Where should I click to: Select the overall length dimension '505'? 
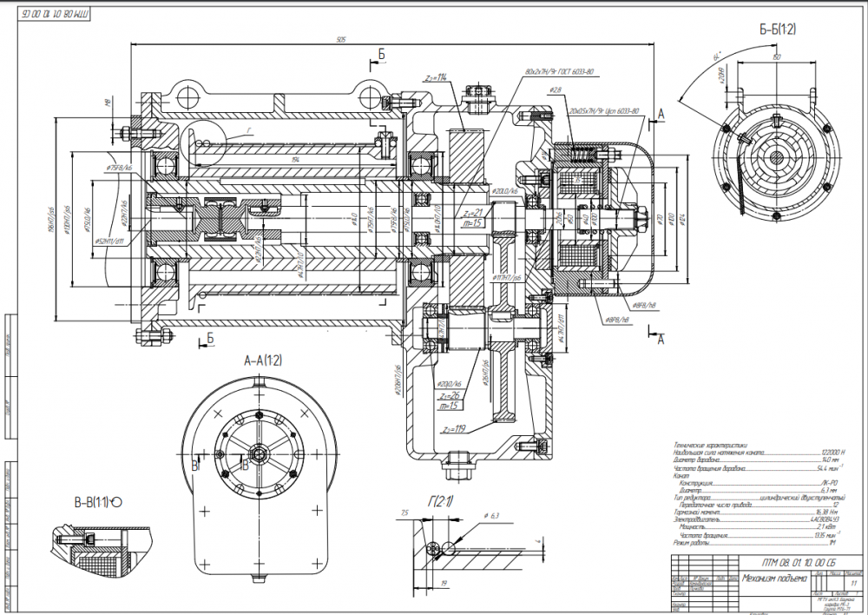pyautogui.click(x=341, y=40)
